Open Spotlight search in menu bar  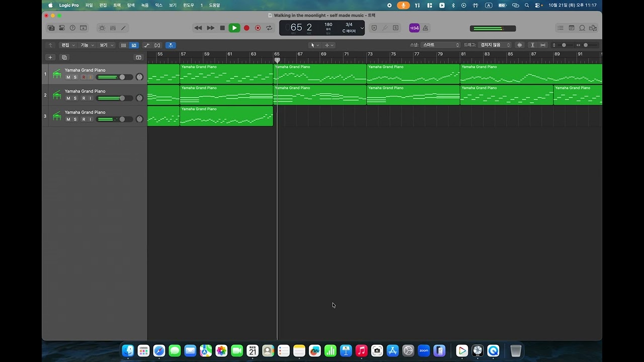click(527, 5)
